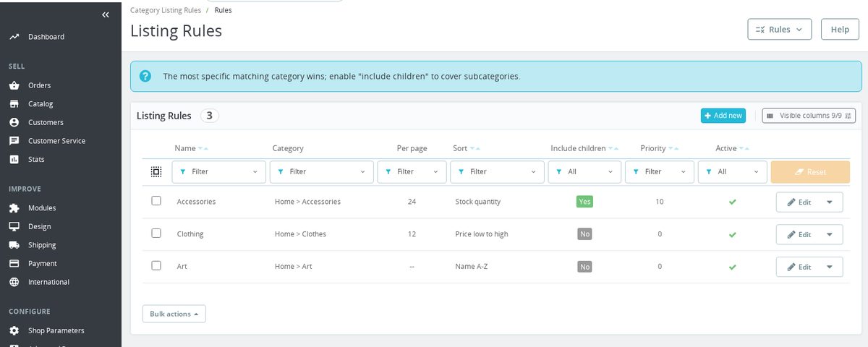Click the Dashboard trend icon
The height and width of the screenshot is (347, 868).
pyautogui.click(x=14, y=37)
